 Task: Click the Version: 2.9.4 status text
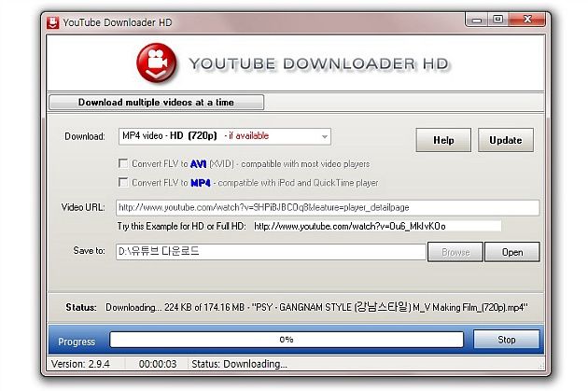(80, 364)
